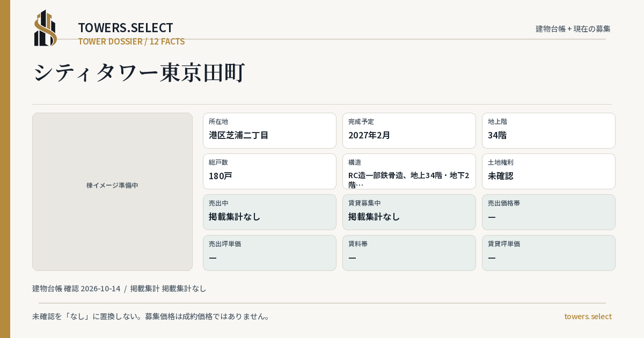Select the TOWER DOSSIER / 12 FACTS subtitle
Viewport: 644px width, 338px height.
(131, 41)
